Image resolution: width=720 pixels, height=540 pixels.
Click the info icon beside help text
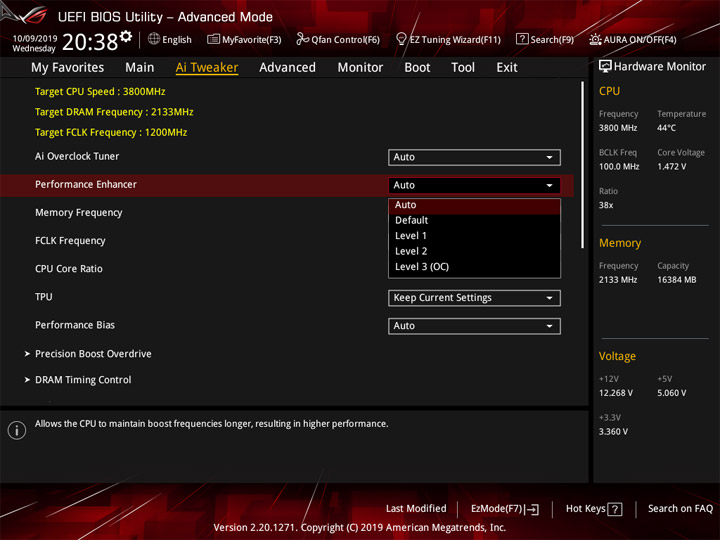(17, 430)
